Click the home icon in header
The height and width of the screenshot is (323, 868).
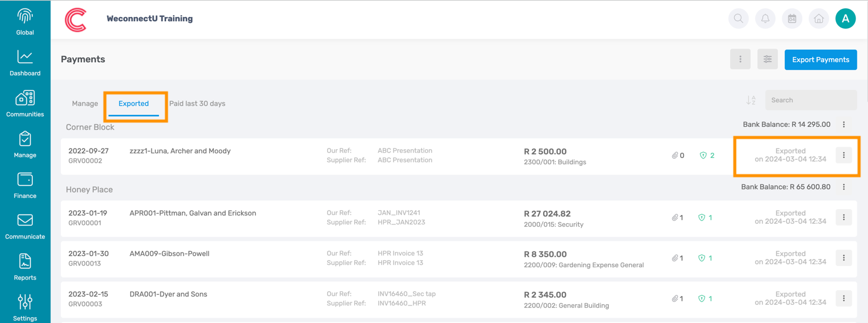point(819,19)
